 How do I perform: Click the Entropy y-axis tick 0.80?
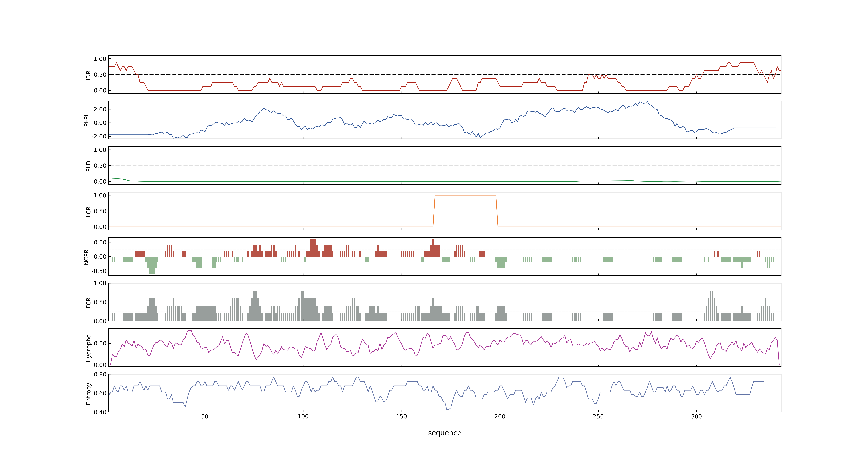pyautogui.click(x=100, y=374)
